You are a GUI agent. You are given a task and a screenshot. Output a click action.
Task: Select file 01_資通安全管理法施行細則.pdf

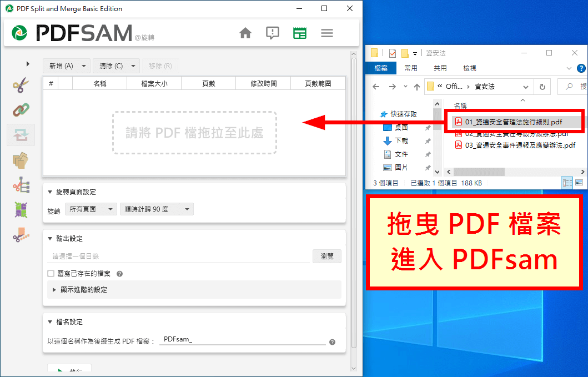514,122
